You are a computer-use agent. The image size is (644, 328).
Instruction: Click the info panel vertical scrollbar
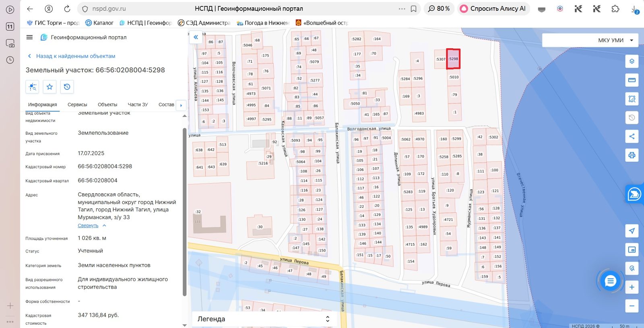pyautogui.click(x=185, y=212)
